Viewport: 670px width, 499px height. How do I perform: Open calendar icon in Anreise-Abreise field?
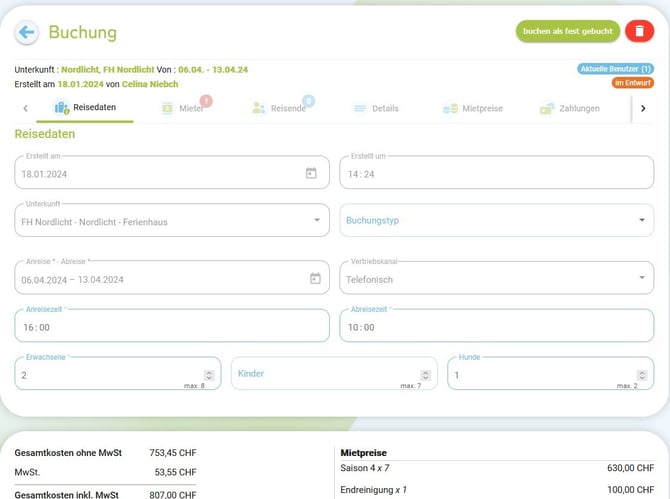[315, 279]
